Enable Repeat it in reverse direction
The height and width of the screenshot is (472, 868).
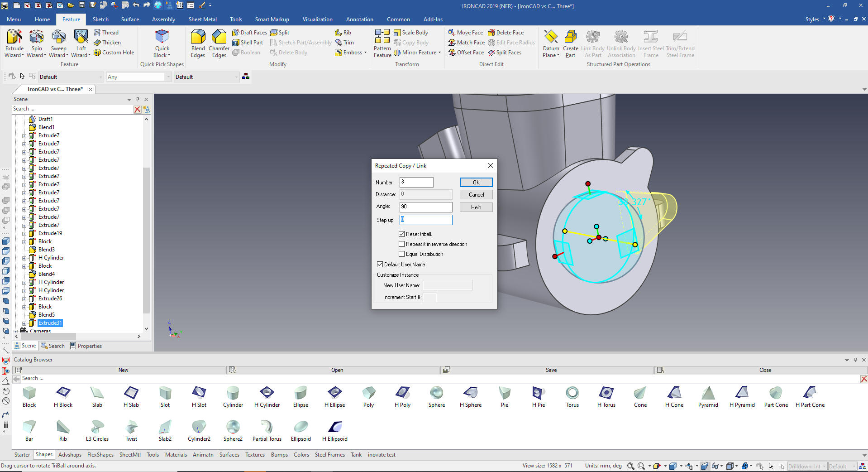[401, 244]
